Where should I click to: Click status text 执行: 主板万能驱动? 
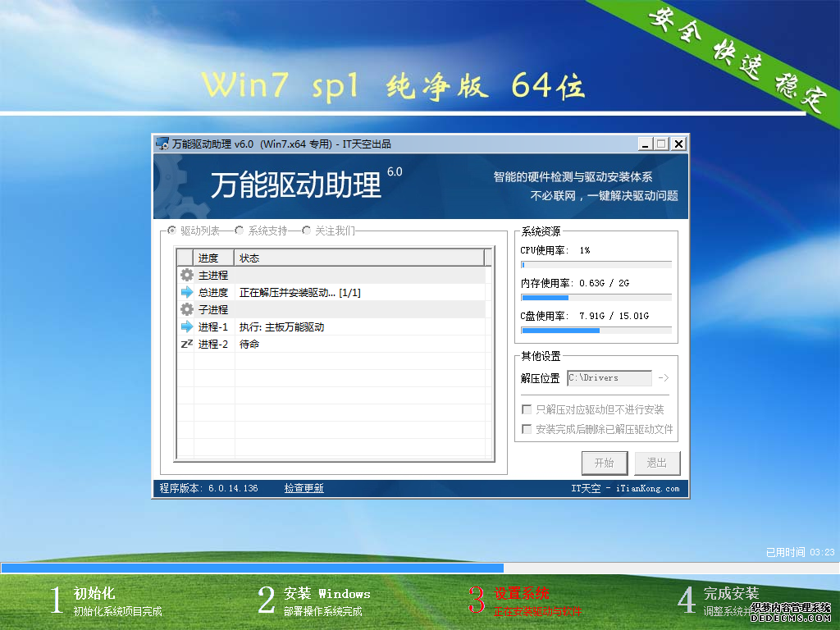[x=281, y=326]
